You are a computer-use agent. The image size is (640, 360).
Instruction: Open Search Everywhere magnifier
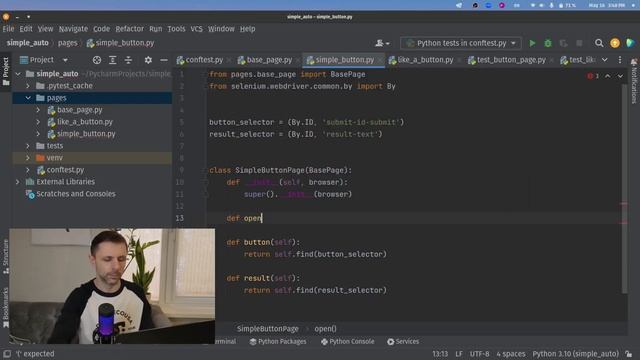(599, 43)
